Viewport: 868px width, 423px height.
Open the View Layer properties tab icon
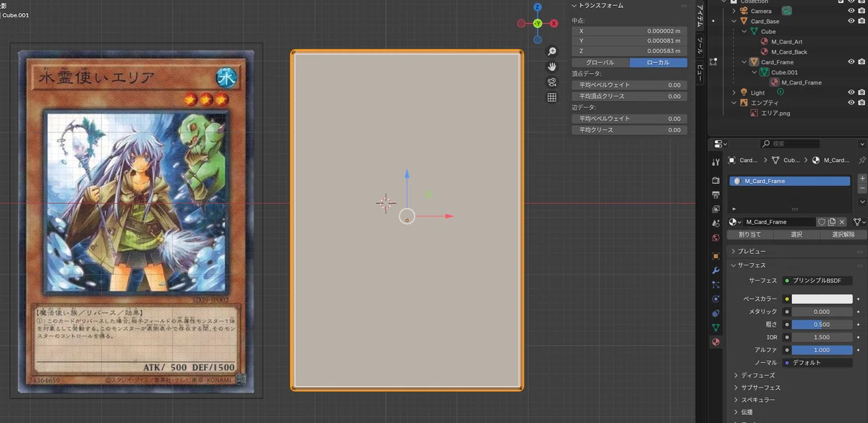click(x=715, y=209)
